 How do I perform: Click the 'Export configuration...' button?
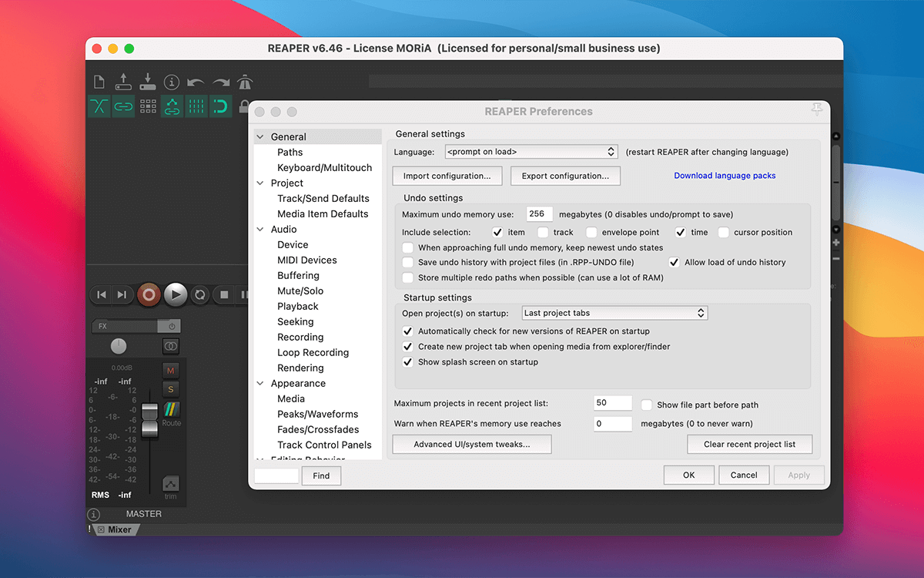pyautogui.click(x=566, y=176)
